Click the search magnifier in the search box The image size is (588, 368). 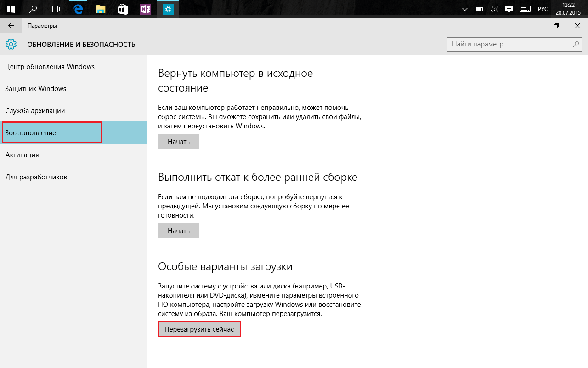point(576,44)
